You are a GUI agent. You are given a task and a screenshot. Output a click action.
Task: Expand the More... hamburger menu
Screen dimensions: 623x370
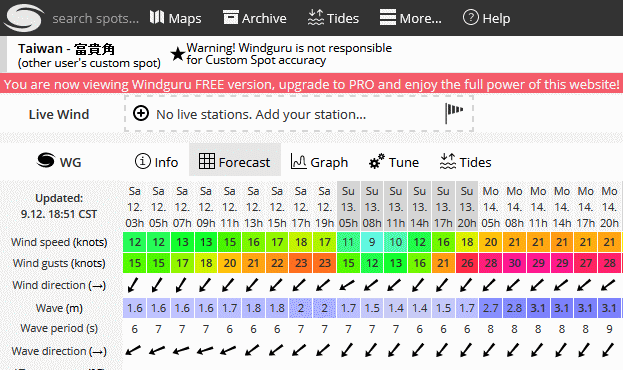coord(387,17)
